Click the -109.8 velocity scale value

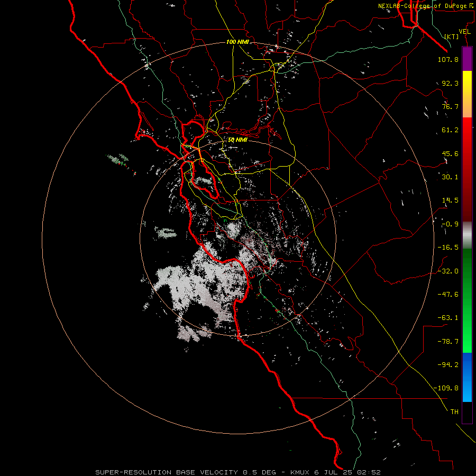click(x=446, y=388)
